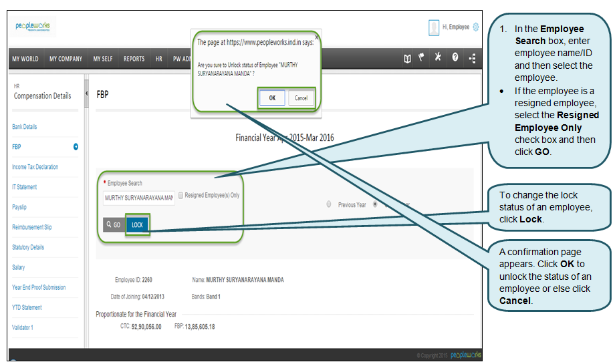Click Cancel in the confirmation dialog
This screenshot has width=613, height=364.
301,98
